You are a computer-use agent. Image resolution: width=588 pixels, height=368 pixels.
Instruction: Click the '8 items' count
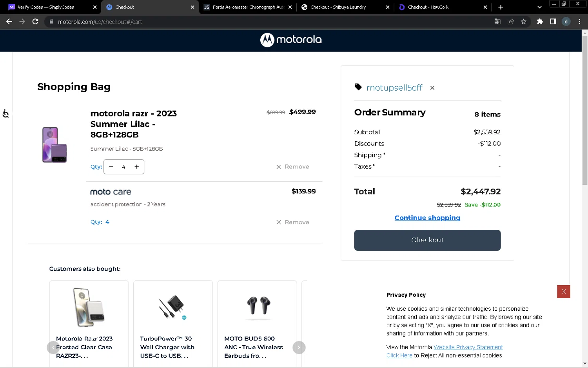487,115
